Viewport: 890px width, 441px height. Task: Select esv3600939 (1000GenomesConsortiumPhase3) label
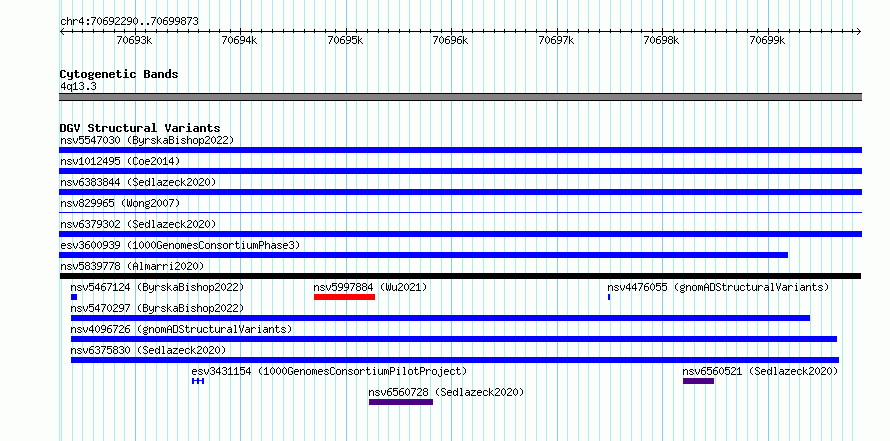pyautogui.click(x=180, y=245)
